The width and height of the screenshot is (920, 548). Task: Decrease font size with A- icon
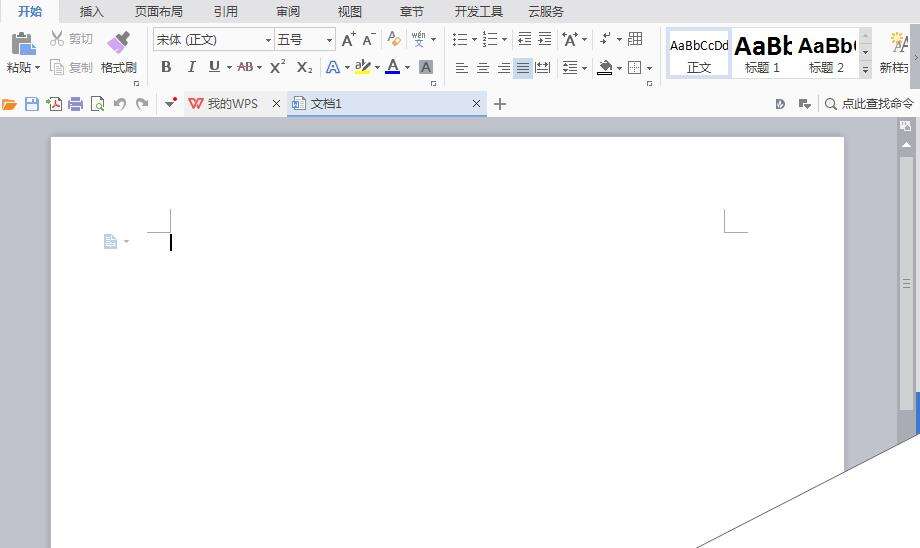point(369,39)
